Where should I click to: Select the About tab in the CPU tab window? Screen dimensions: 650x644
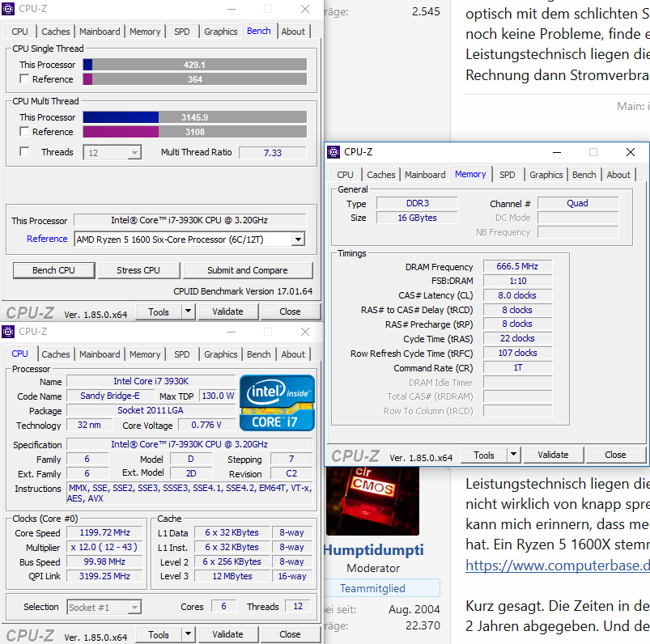coord(293,354)
